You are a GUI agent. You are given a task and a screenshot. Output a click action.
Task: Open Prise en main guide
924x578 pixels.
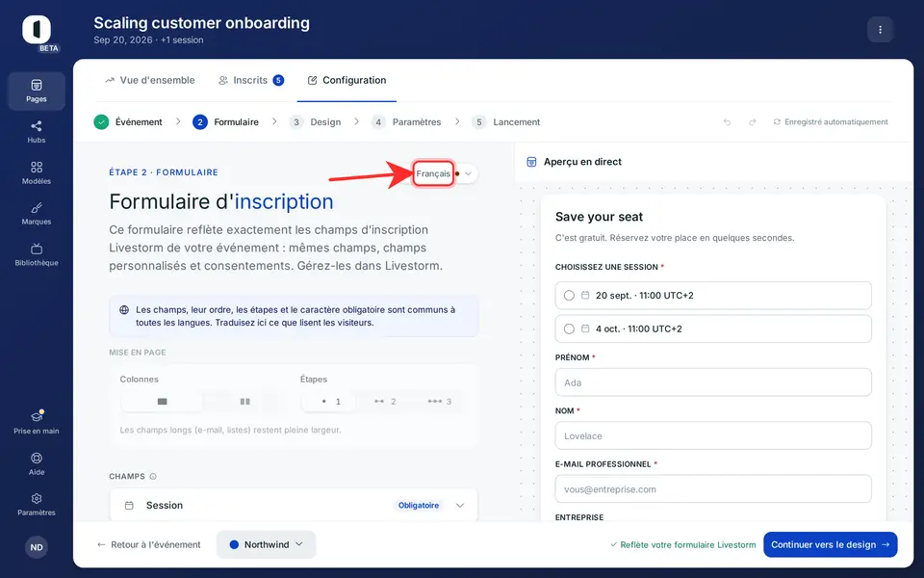tap(37, 422)
